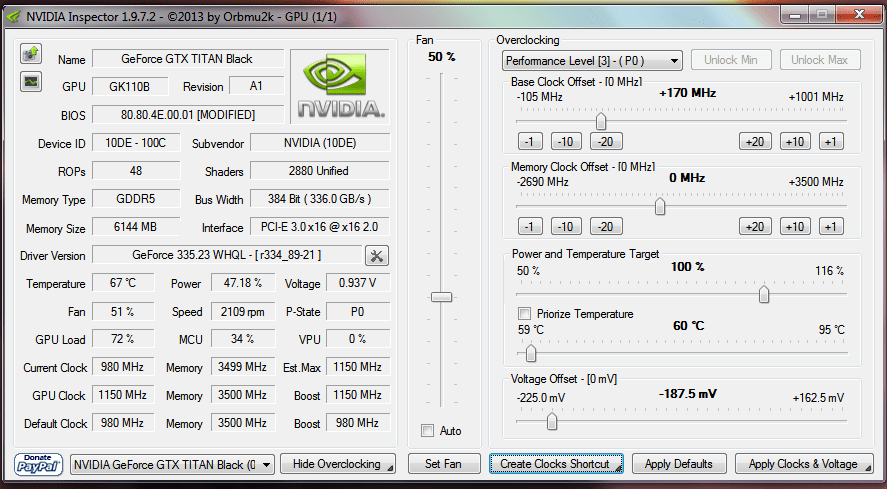Click the Device ID value 10DE - 100C

coord(136,143)
